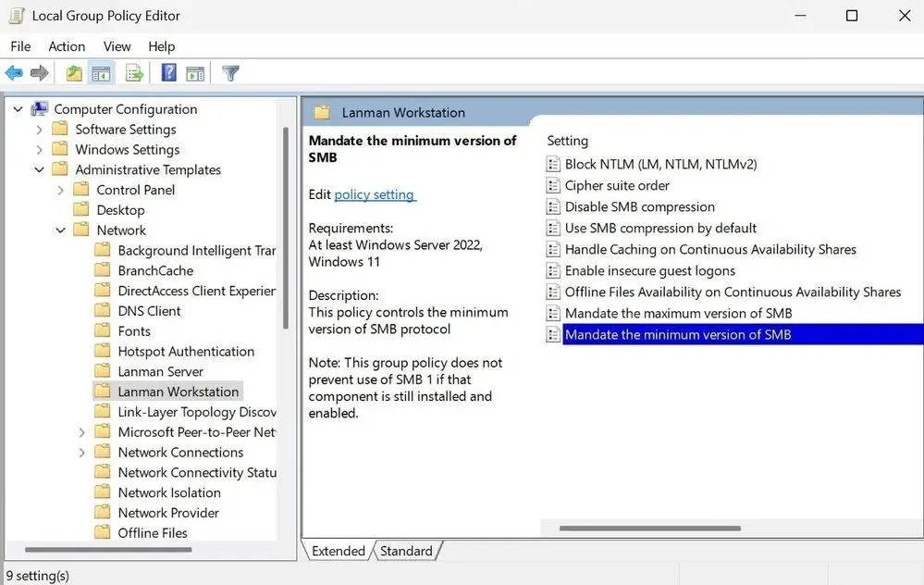This screenshot has height=585, width=924.
Task: Click the folder icon beside BranchCache
Action: click(103, 270)
